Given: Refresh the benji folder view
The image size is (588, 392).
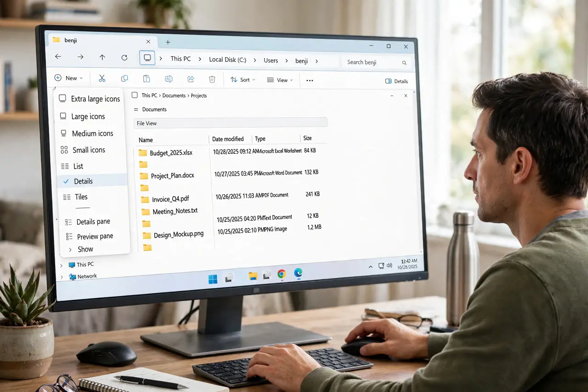Looking at the screenshot, I should (124, 57).
